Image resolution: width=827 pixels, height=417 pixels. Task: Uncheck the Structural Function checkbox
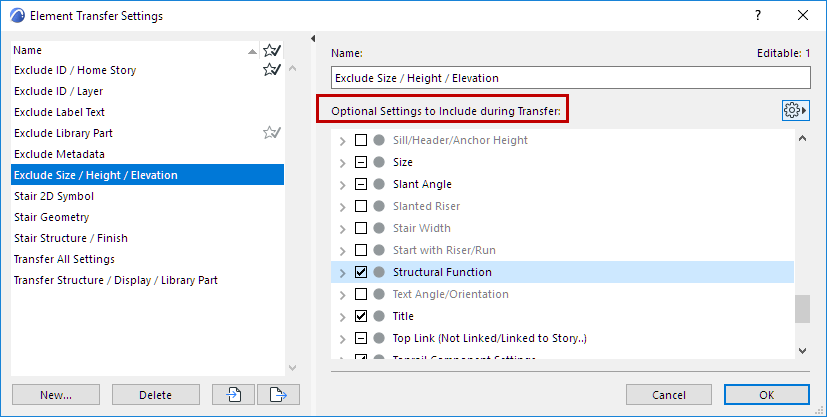click(361, 272)
